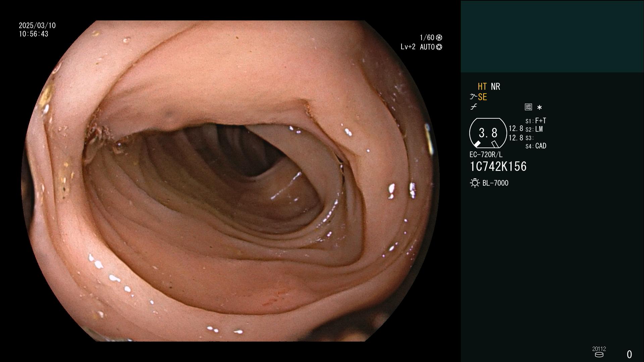644x362 pixels.
Task: Click the AUTO iris icon
Action: (x=439, y=47)
